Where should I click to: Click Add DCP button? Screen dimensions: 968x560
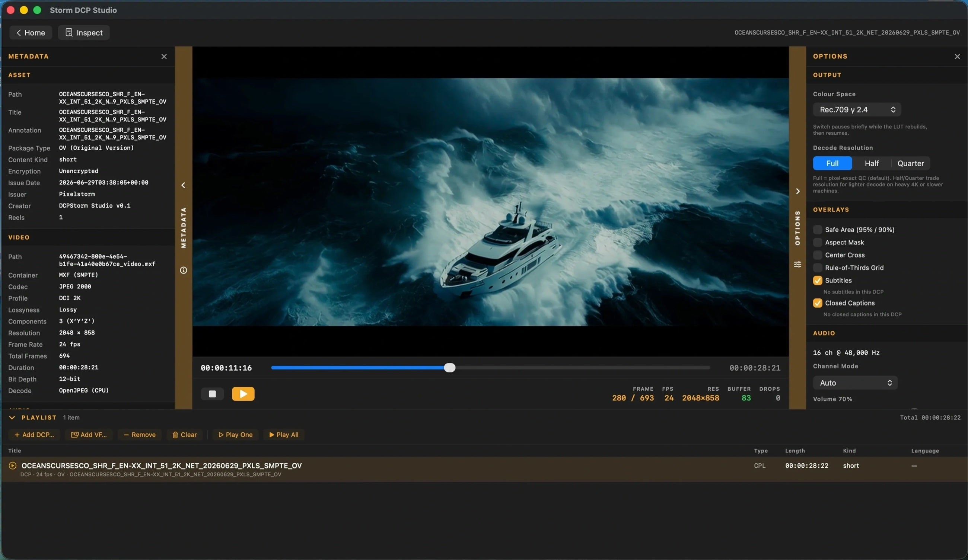click(x=34, y=435)
